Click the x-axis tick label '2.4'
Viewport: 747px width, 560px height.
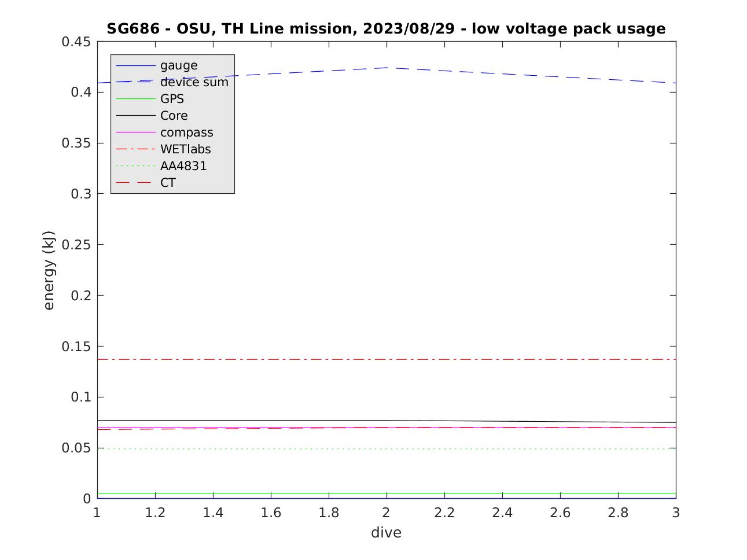click(502, 513)
